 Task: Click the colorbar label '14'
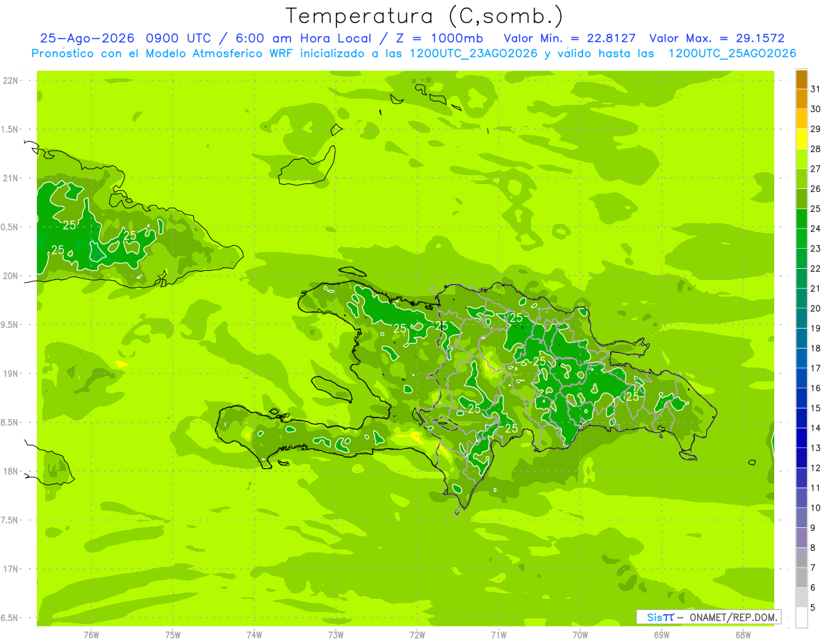click(816, 428)
